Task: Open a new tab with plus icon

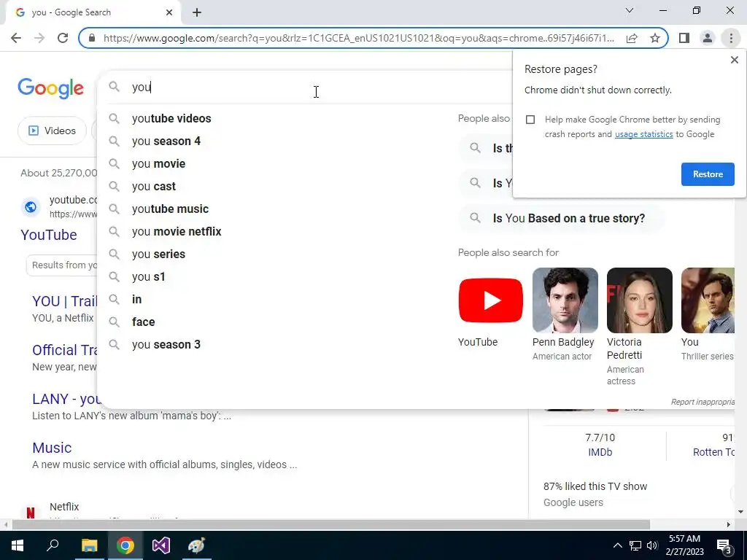Action: (x=197, y=12)
